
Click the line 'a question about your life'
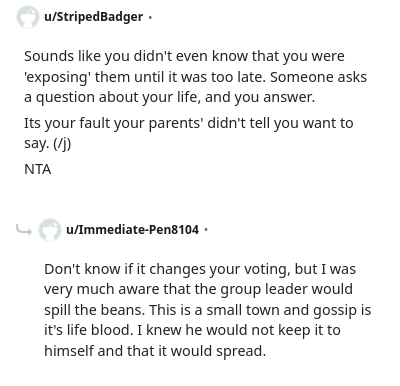(x=169, y=98)
